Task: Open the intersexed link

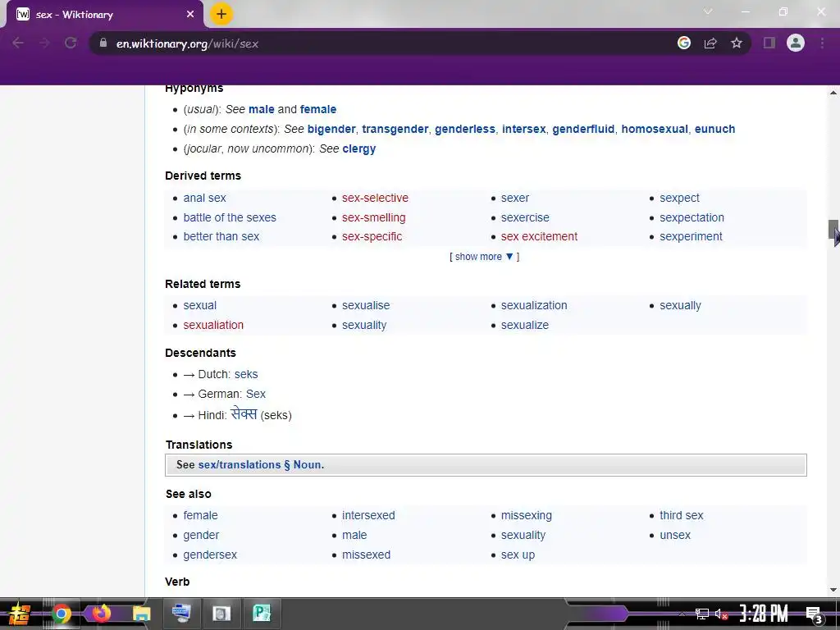Action: pos(368,515)
